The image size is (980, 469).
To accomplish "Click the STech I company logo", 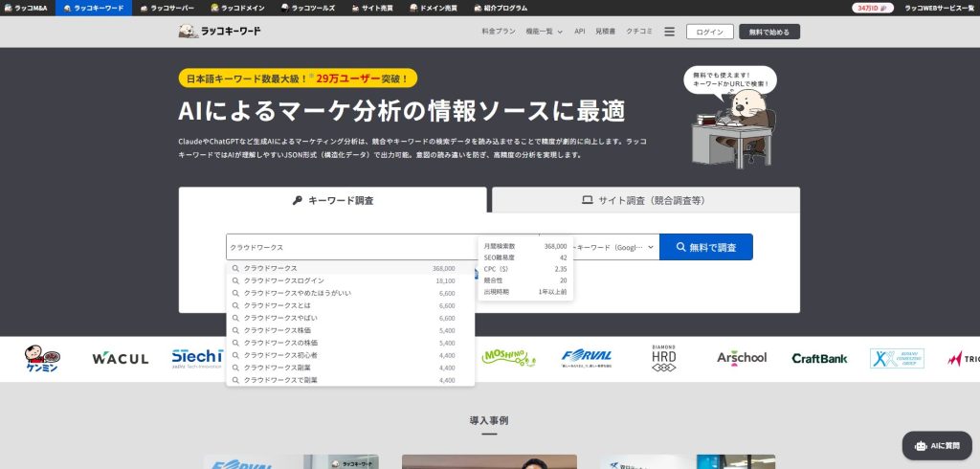I will [197, 358].
